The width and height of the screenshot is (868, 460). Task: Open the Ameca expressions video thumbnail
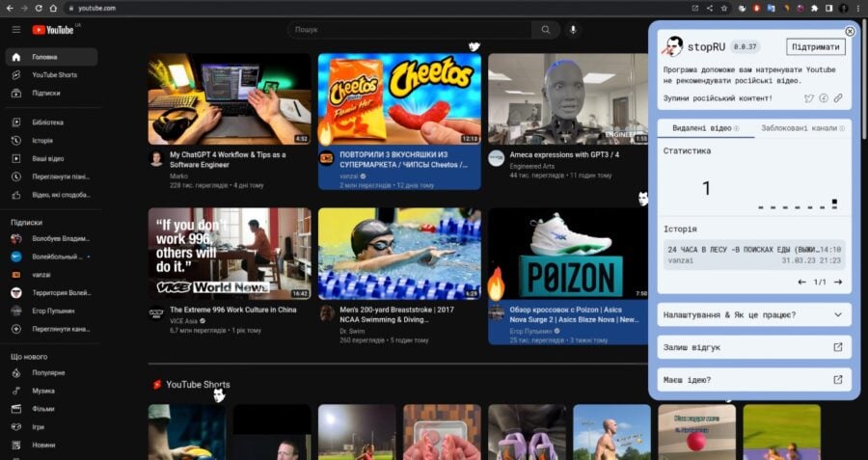tap(568, 99)
